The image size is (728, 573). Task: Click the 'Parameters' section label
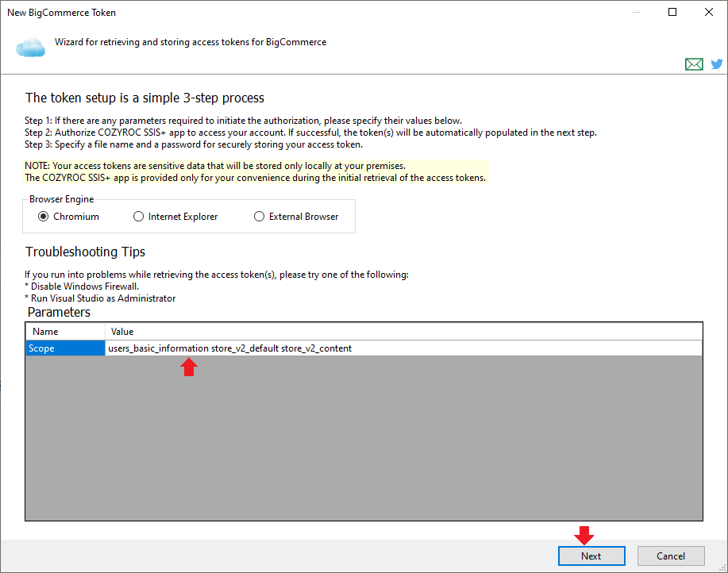(x=59, y=312)
